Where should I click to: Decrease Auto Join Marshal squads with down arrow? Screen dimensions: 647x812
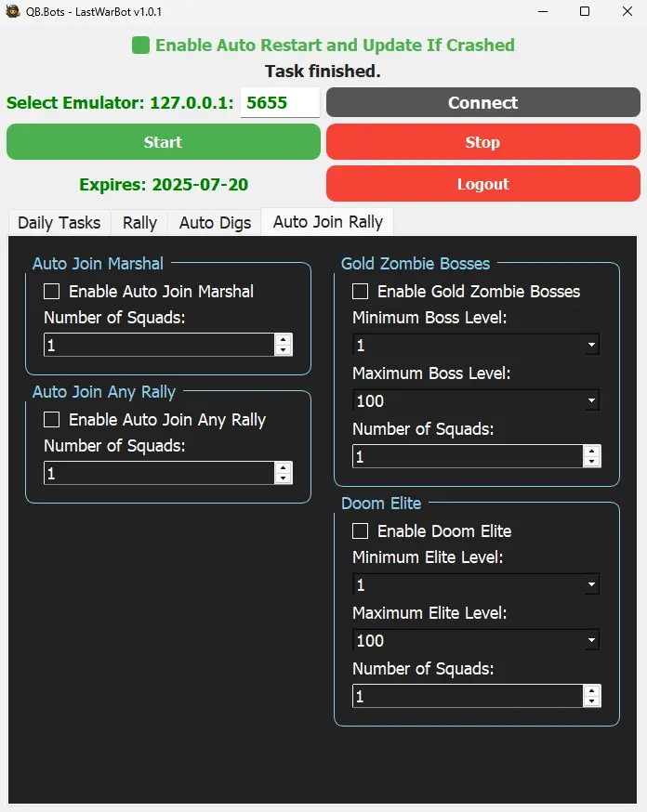coord(283,350)
